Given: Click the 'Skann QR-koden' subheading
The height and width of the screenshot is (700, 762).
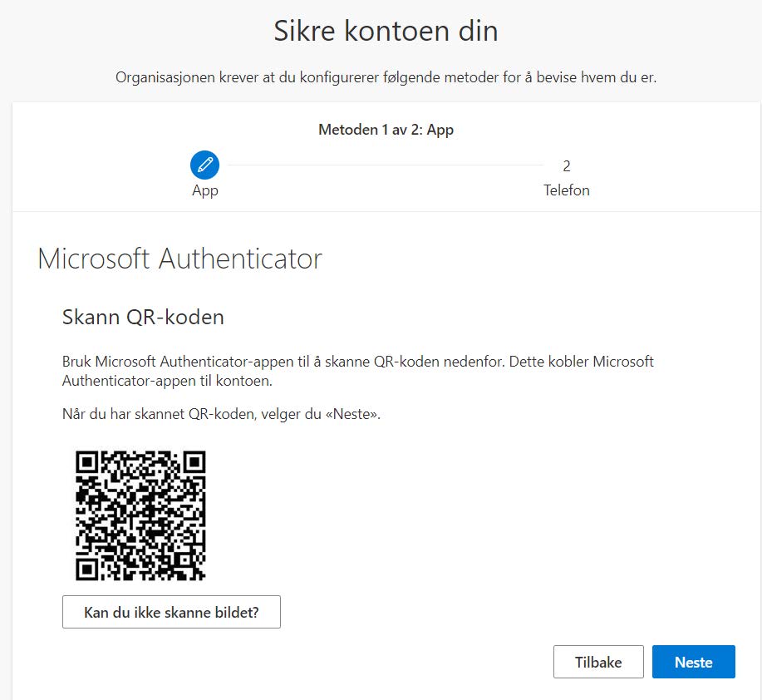Looking at the screenshot, I should [x=143, y=317].
